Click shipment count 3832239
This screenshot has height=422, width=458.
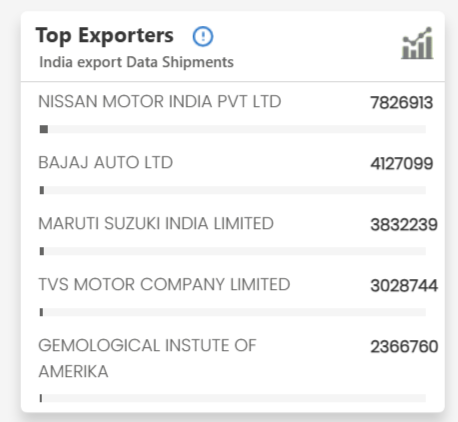pyautogui.click(x=404, y=225)
